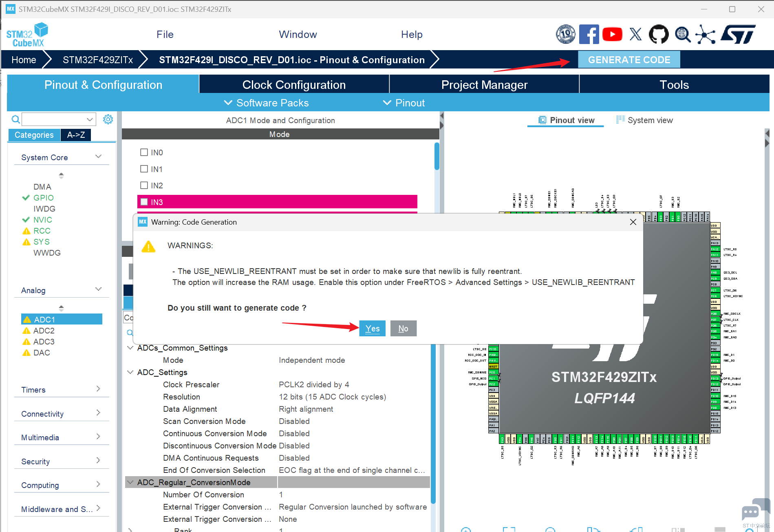Screen dimensions: 774x532
Task: Open the categories settings gear icon
Action: [108, 119]
